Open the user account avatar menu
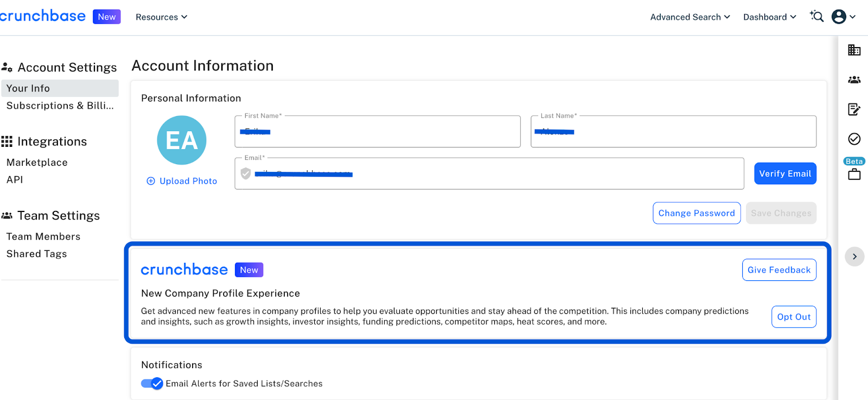This screenshot has width=868, height=400. click(x=844, y=17)
